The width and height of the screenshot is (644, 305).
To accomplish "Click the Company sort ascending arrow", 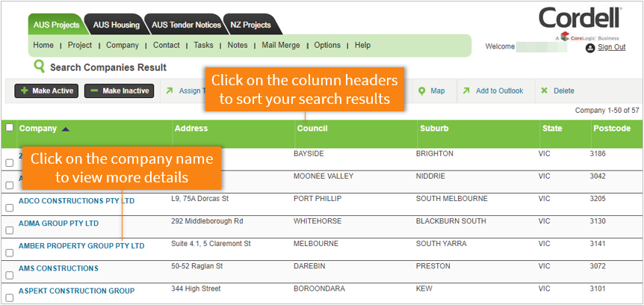I will coord(65,129).
